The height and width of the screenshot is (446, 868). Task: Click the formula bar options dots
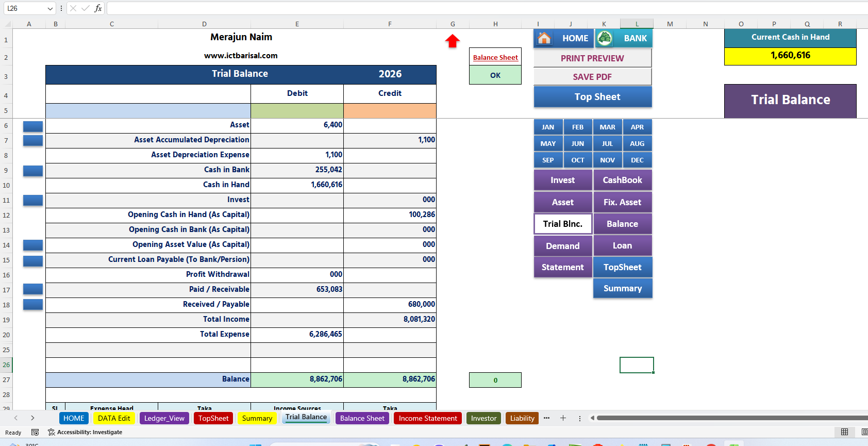pyautogui.click(x=61, y=8)
